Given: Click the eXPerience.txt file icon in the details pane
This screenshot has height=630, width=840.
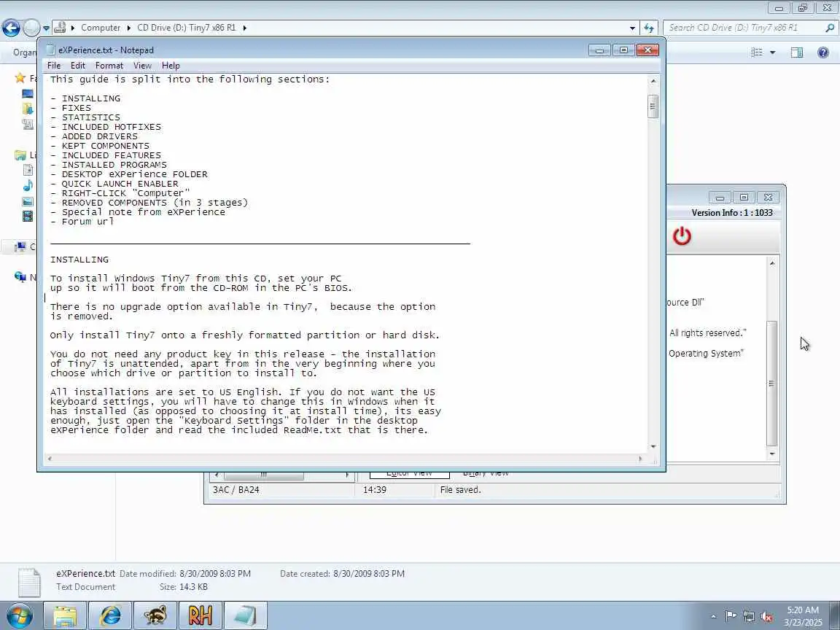Looking at the screenshot, I should pyautogui.click(x=29, y=583).
